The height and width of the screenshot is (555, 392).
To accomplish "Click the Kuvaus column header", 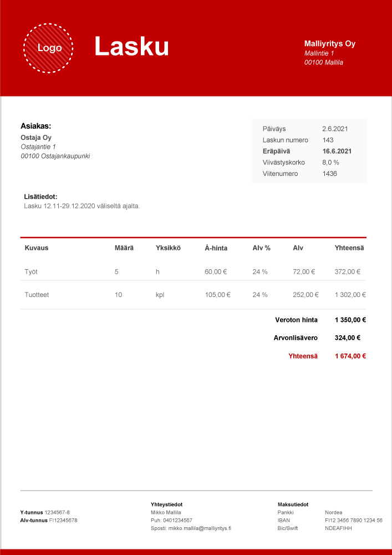I will point(37,248).
